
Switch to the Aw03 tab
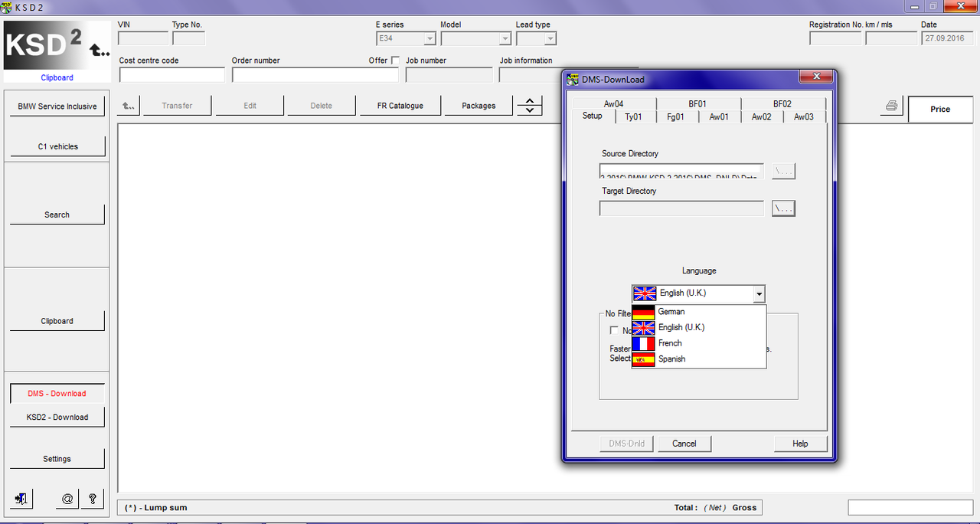coord(804,116)
